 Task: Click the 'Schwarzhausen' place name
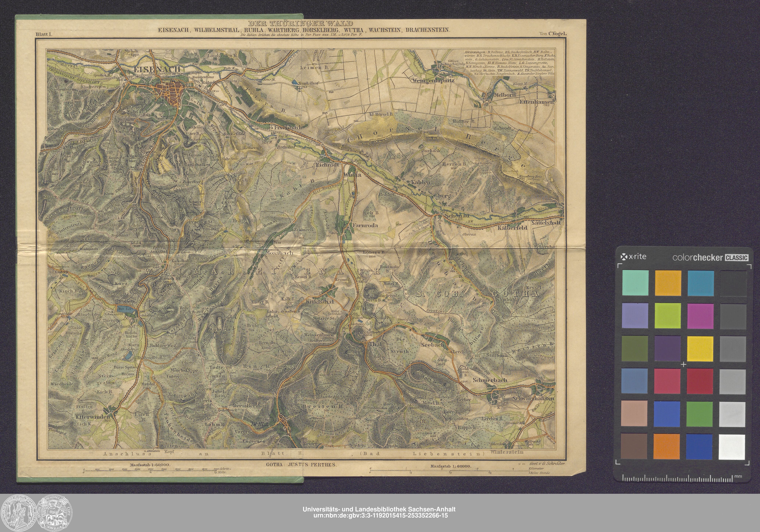click(x=533, y=399)
